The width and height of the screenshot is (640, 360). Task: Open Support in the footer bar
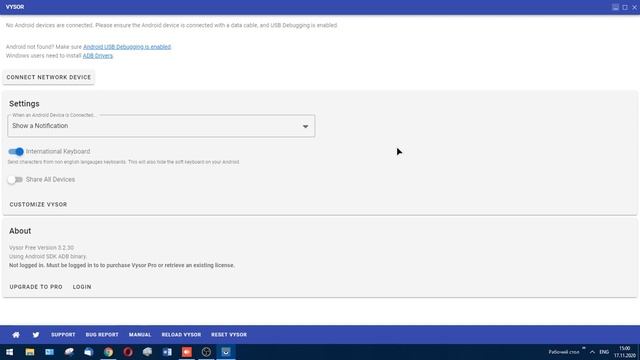click(63, 335)
